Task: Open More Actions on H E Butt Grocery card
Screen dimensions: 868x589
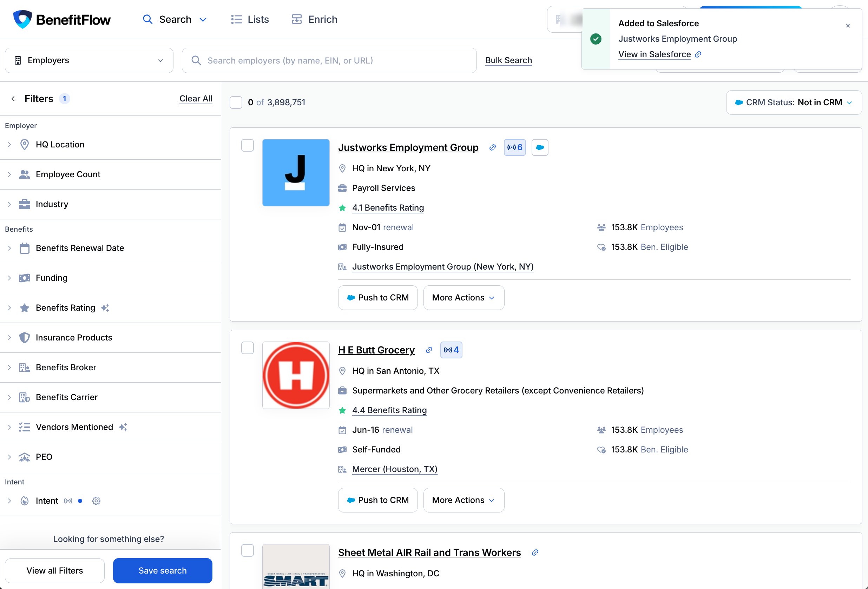Action: click(463, 500)
